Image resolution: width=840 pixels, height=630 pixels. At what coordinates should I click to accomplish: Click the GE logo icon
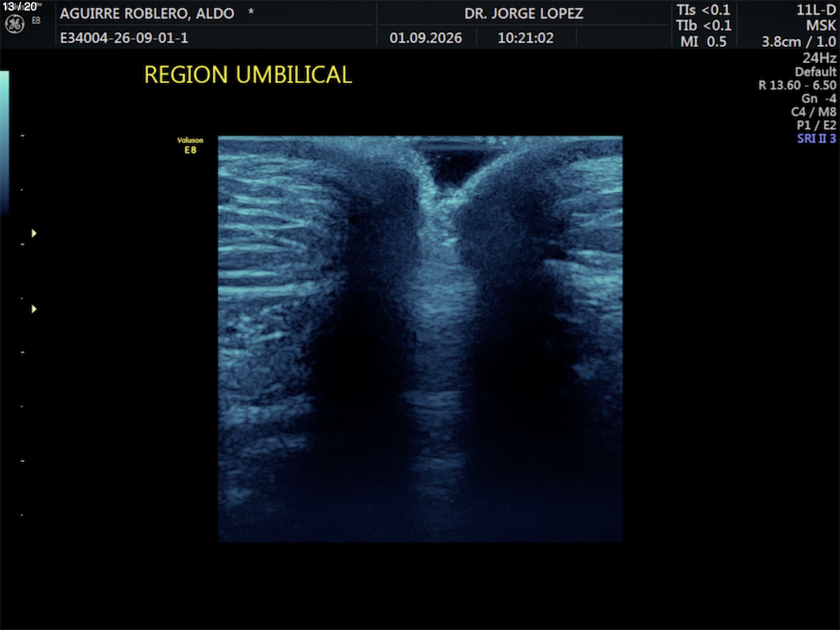click(14, 24)
